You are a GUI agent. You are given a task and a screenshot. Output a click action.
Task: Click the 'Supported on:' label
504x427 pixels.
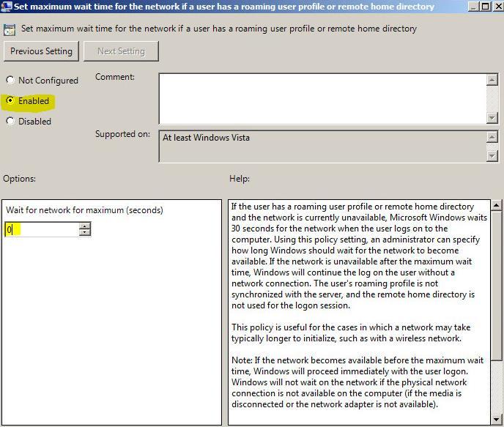pos(122,134)
